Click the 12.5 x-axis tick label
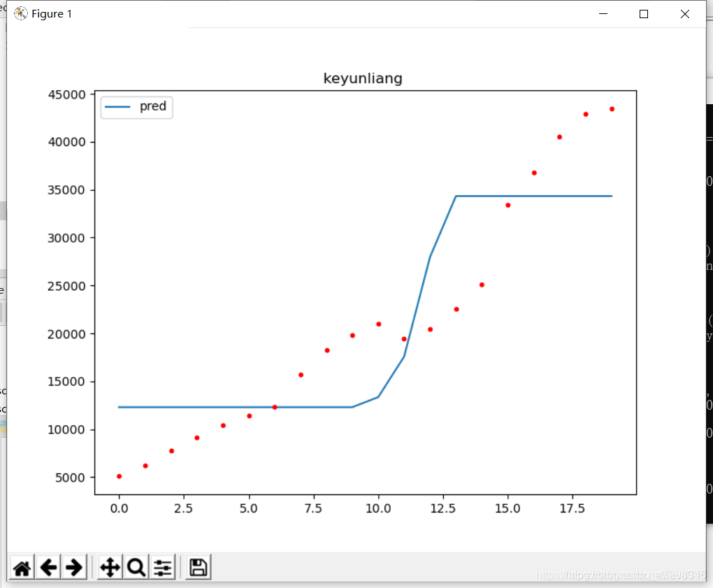The height and width of the screenshot is (588, 713). tap(443, 508)
